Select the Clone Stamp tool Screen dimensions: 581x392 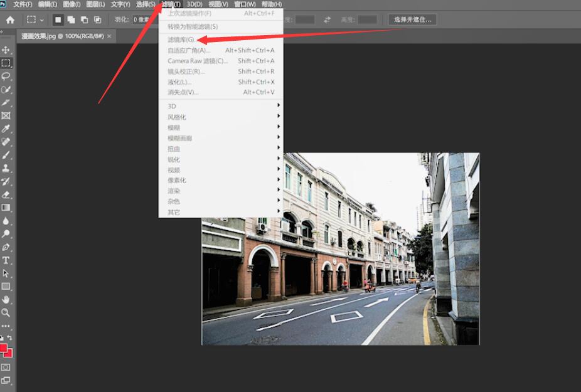click(x=6, y=168)
